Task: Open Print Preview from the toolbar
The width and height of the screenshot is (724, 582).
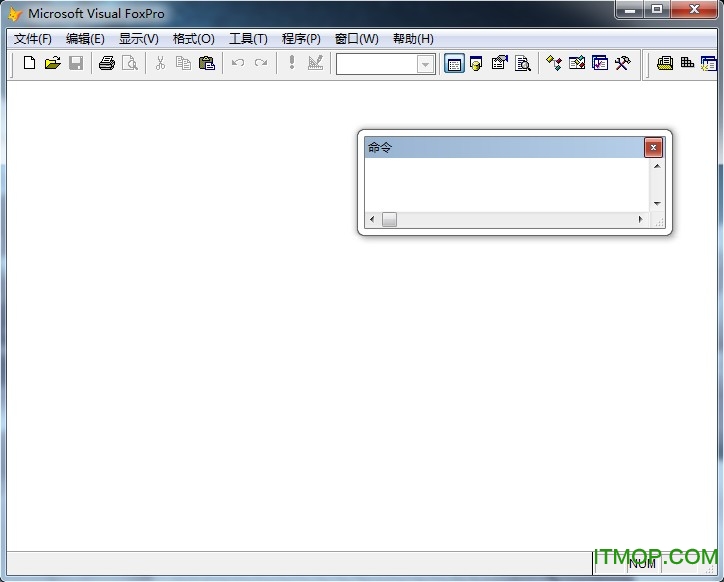Action: (x=130, y=63)
